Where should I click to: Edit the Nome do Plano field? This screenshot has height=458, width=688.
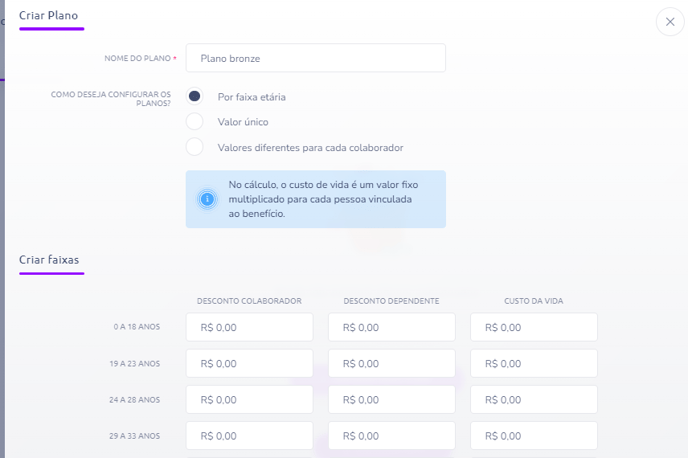pyautogui.click(x=315, y=58)
